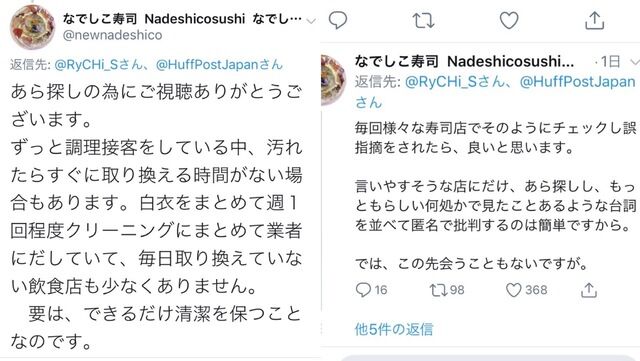The width and height of the screenshot is (640, 361).
Task: Expand 他5件の返信 replies
Action: [x=394, y=329]
